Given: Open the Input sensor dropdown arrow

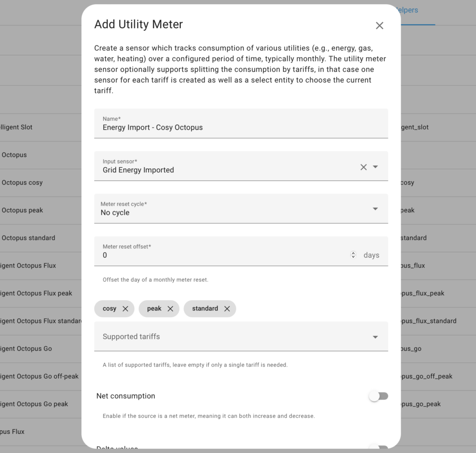Looking at the screenshot, I should 375,167.
